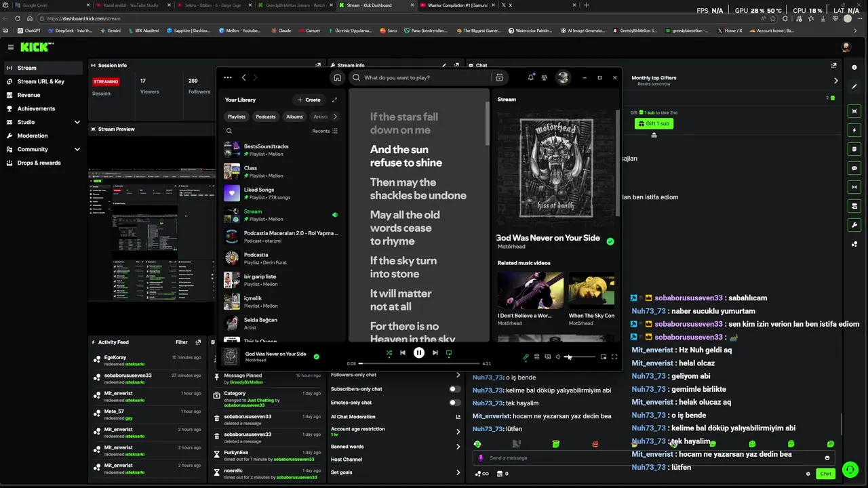Viewport: 868px width, 488px height.
Task: Toggle the saved checkmark next to song title
Action: (610, 241)
